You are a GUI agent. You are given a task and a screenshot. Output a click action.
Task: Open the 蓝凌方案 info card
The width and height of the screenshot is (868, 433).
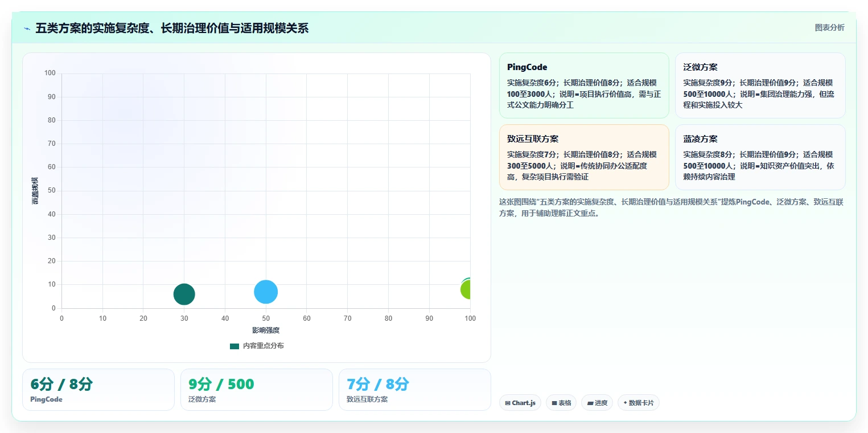coord(760,157)
